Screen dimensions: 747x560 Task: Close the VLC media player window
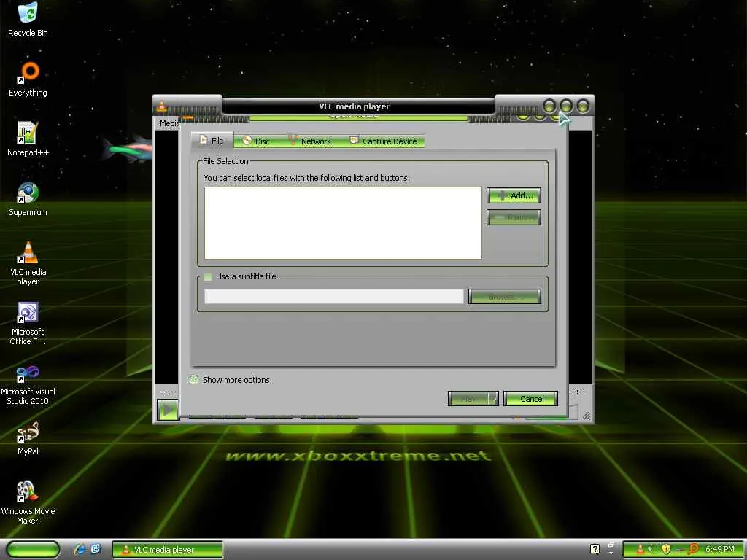tap(583, 106)
